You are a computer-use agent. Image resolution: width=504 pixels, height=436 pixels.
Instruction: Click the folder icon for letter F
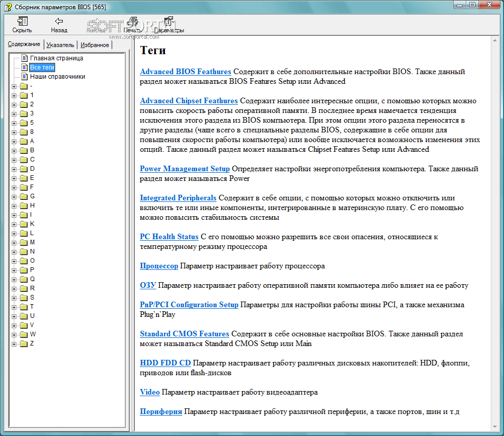click(24, 187)
